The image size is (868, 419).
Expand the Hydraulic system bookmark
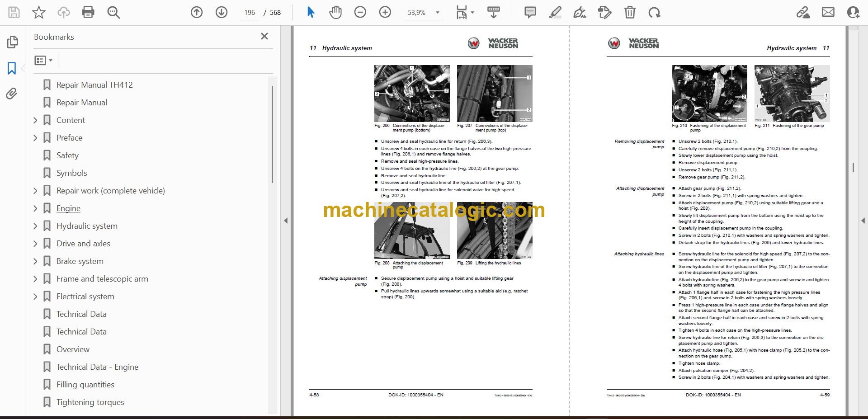coord(35,226)
